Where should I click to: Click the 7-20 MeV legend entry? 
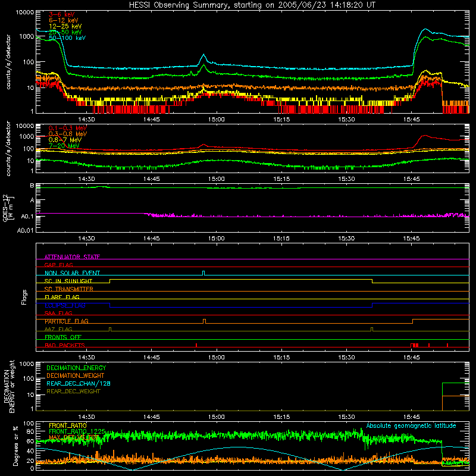tap(64, 146)
